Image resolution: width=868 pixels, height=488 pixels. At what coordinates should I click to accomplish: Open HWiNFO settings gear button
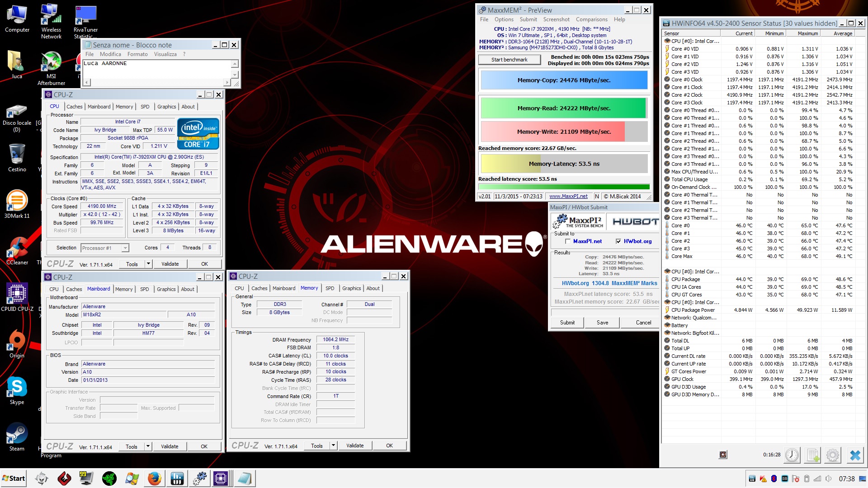coord(833,455)
